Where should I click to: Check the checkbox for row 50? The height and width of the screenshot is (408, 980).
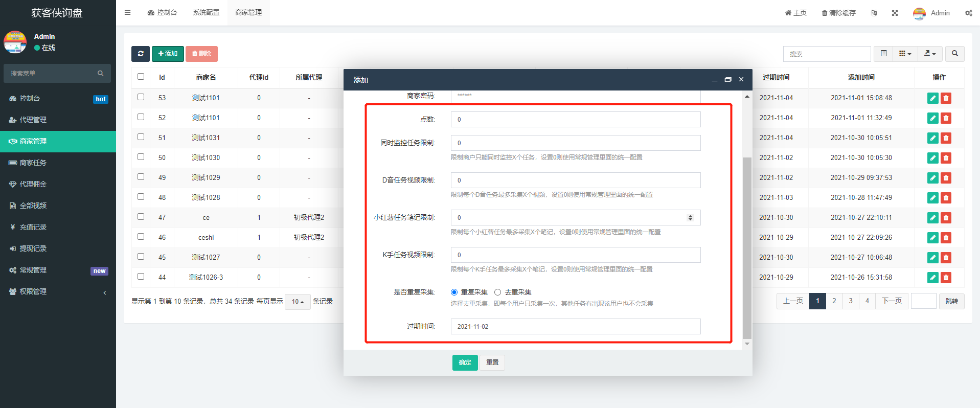click(141, 157)
